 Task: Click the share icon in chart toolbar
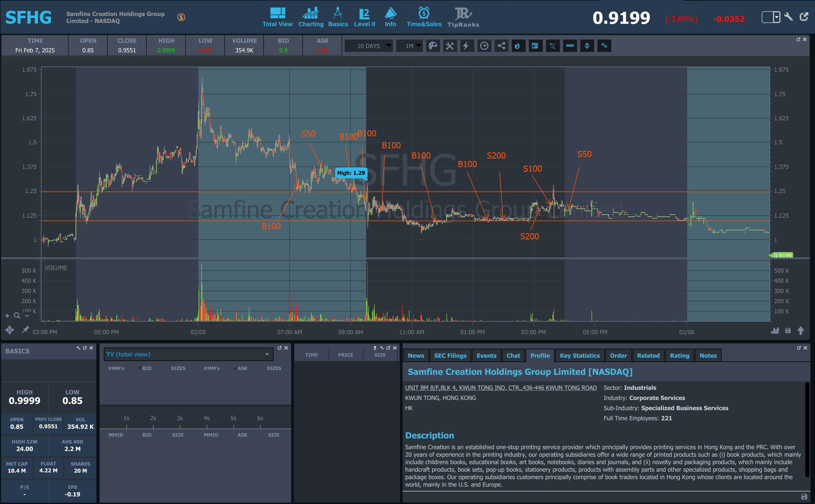click(501, 46)
